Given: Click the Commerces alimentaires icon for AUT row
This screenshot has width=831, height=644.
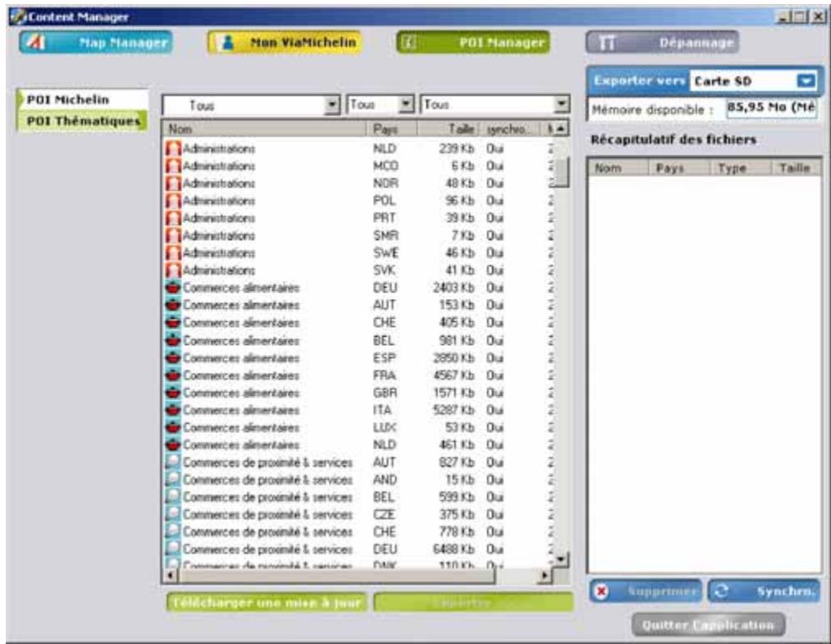Looking at the screenshot, I should (x=172, y=306).
